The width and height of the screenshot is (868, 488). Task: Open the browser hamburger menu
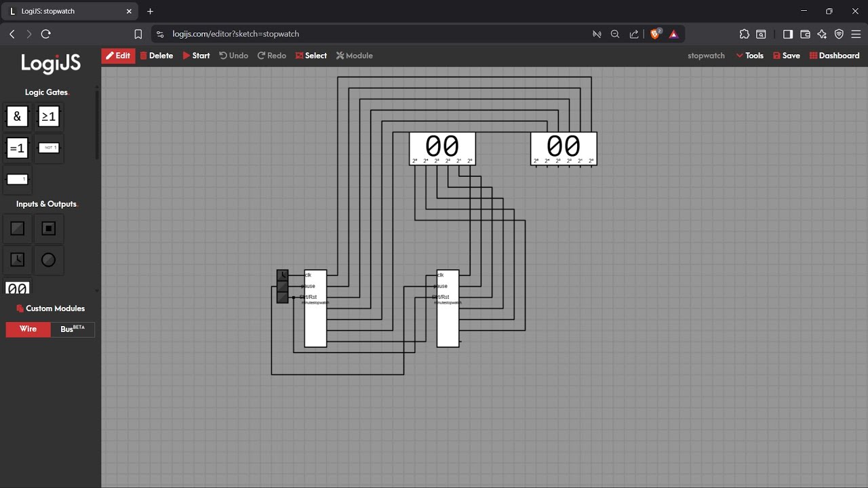(x=856, y=34)
